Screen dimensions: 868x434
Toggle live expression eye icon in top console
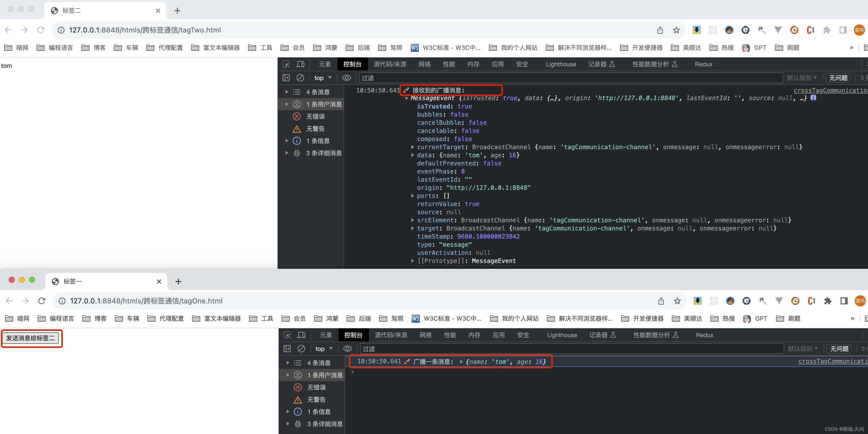346,78
